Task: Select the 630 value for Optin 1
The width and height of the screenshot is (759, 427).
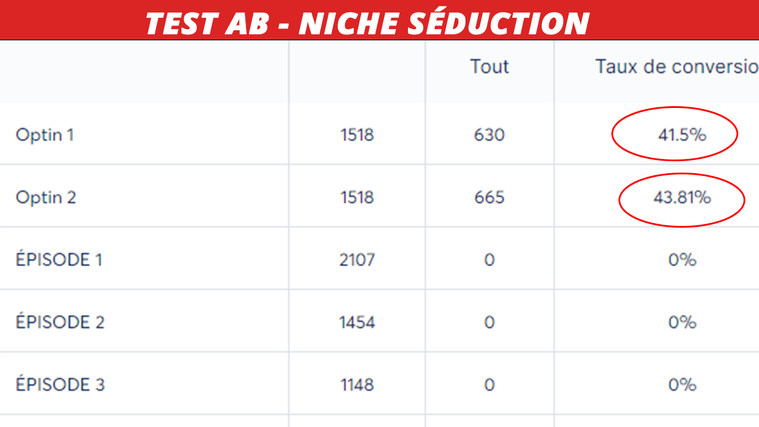Action: point(489,135)
